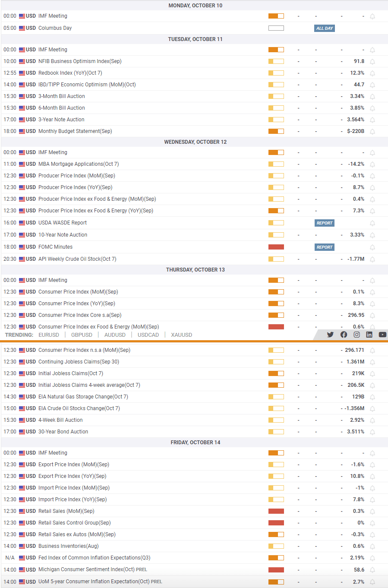
Task: Click the ALL DAY badge for Columbus Day
Action: pos(325,28)
